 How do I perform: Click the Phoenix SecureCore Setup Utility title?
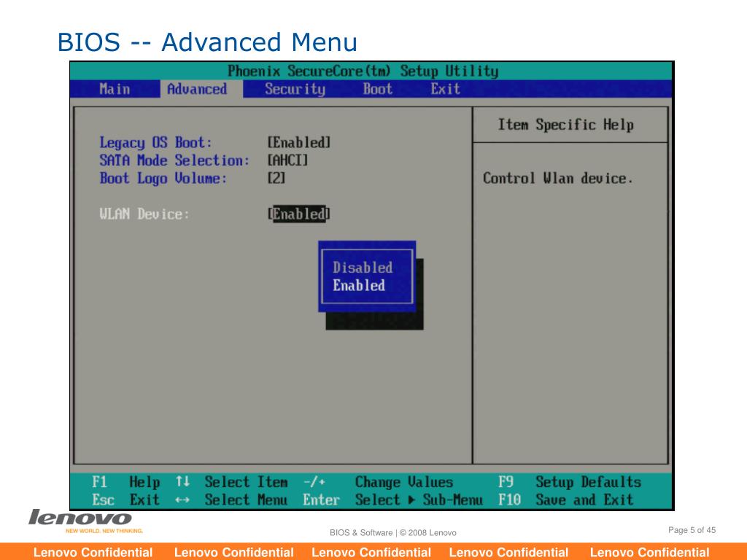click(363, 71)
